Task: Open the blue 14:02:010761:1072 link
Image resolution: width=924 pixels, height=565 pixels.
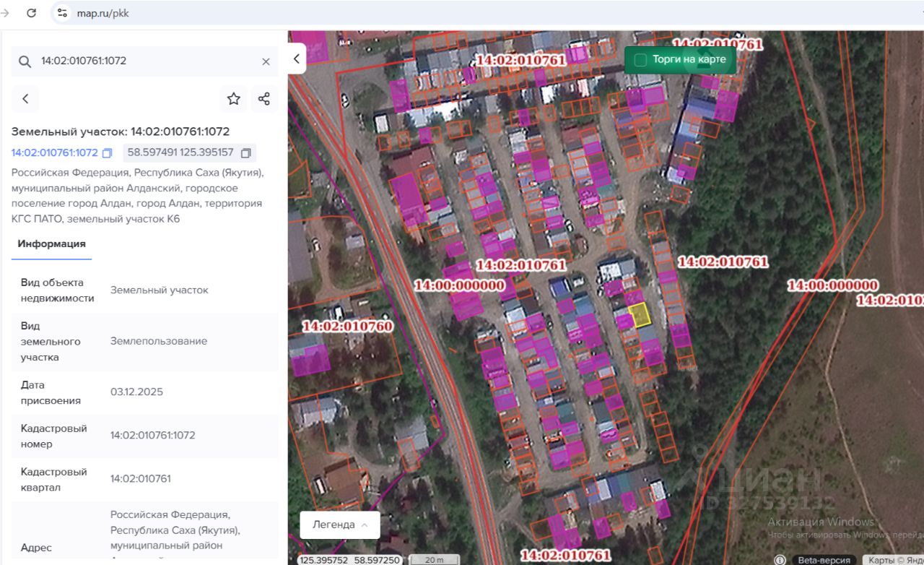Action: click(x=54, y=152)
